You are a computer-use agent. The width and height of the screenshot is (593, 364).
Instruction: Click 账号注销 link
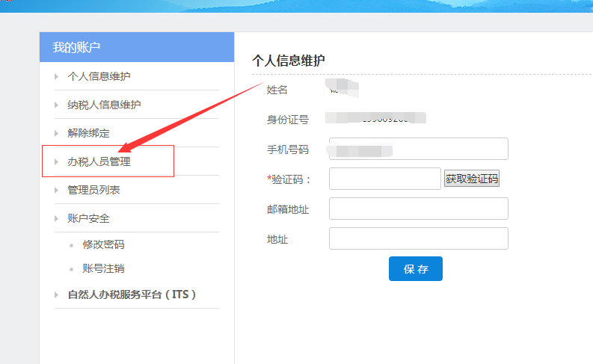[103, 268]
